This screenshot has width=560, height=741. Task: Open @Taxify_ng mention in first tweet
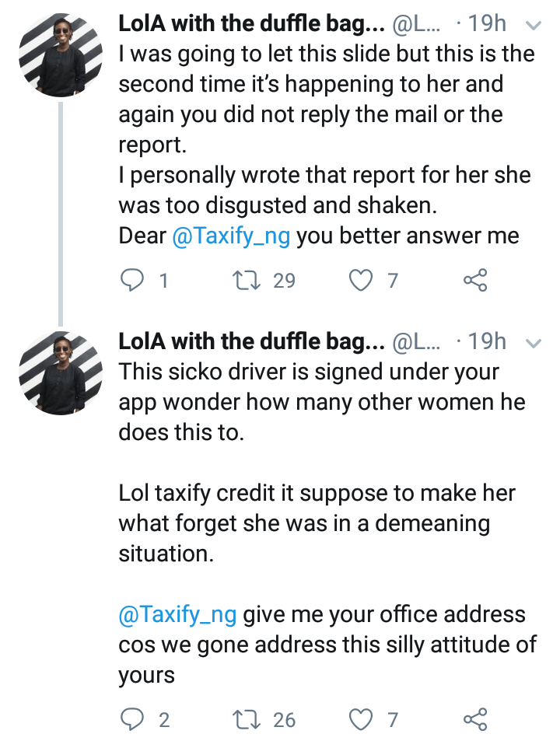231,236
